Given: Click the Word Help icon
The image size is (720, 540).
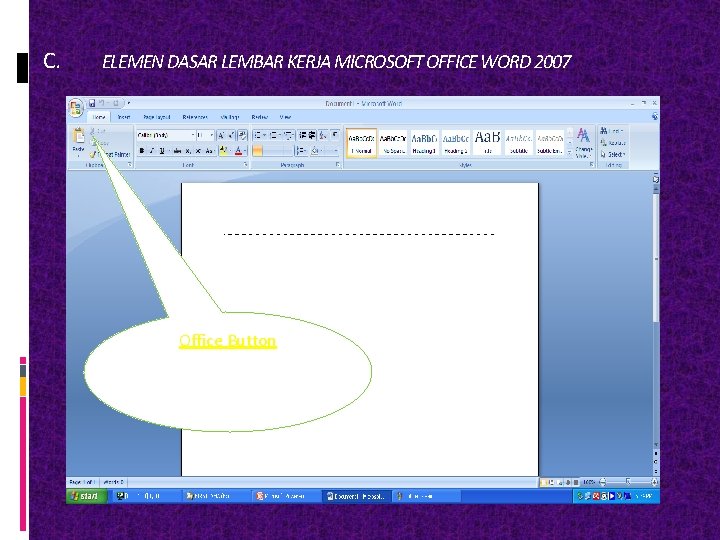Looking at the screenshot, I should pyautogui.click(x=655, y=117).
